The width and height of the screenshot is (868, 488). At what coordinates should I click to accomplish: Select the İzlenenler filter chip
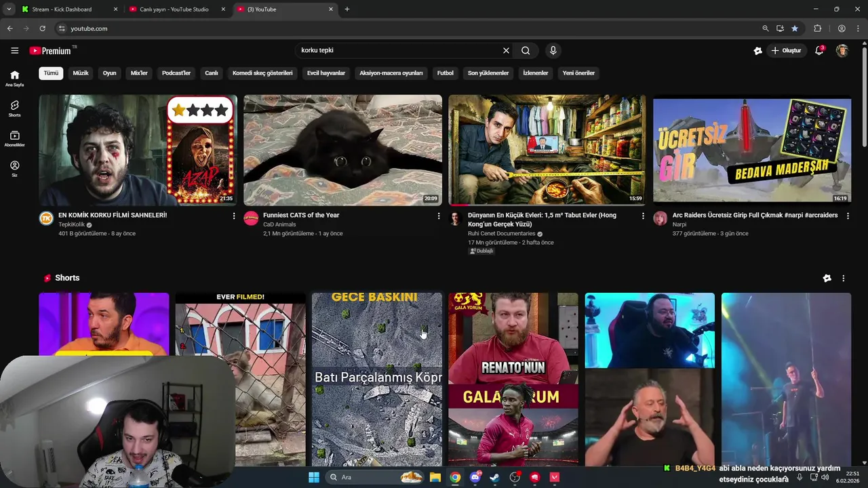[x=536, y=73]
